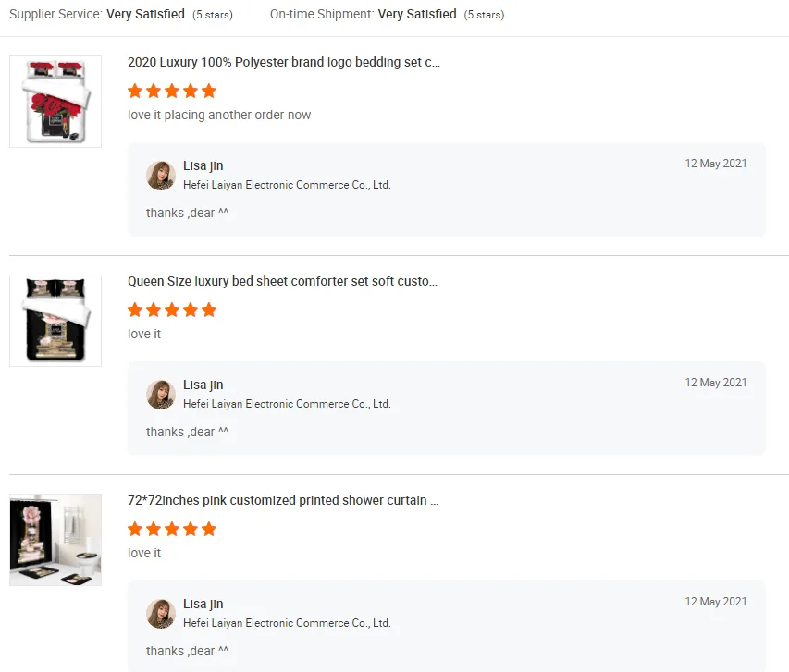Click Lisa Jin's avatar under the shower curtain review
The width and height of the screenshot is (789, 672).
[x=161, y=614]
